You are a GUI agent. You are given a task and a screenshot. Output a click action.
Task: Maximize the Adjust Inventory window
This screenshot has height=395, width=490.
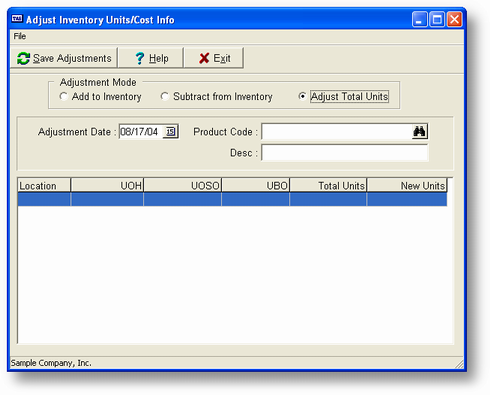[x=437, y=19]
